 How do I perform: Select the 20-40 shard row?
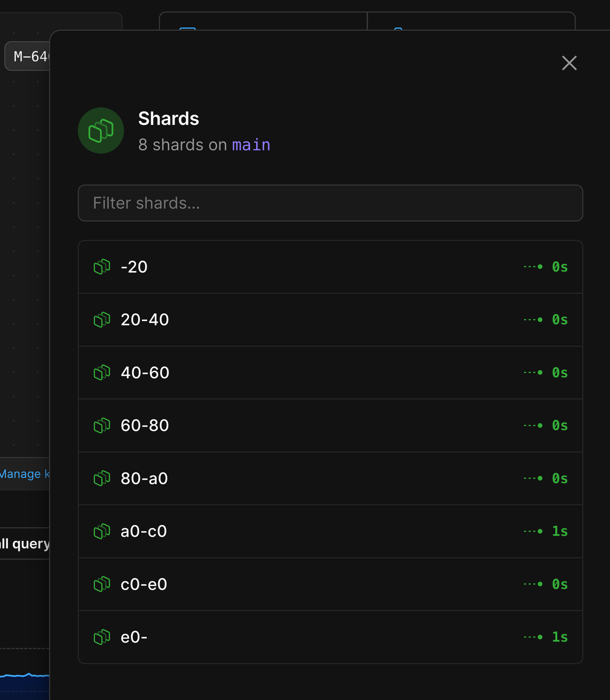click(306, 320)
